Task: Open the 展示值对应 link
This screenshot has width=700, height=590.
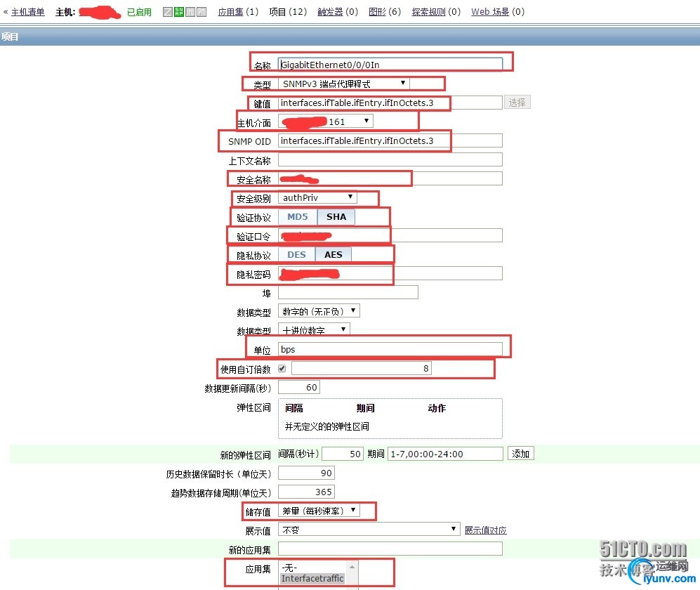Action: click(x=486, y=530)
